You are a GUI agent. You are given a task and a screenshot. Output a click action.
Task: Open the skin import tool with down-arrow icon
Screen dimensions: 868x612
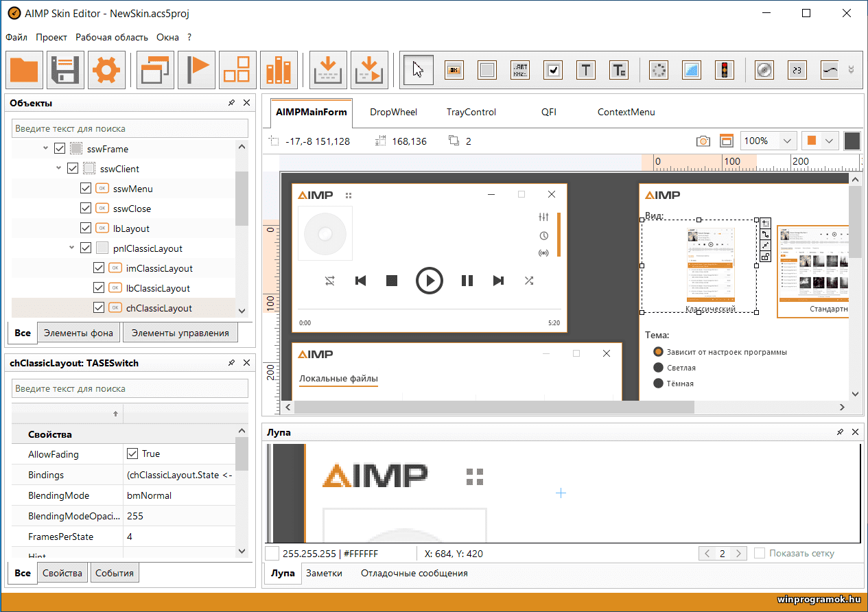(328, 69)
